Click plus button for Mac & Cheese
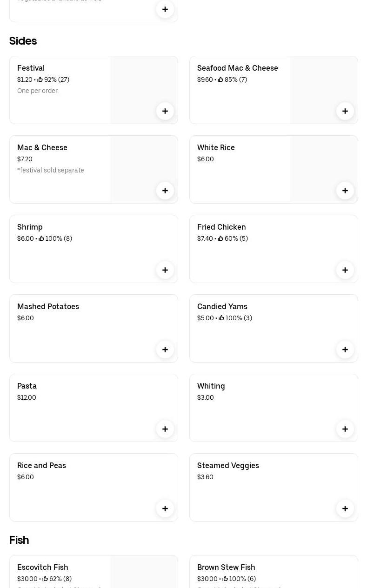Screen dimensions: 374x588 [x=165, y=191]
